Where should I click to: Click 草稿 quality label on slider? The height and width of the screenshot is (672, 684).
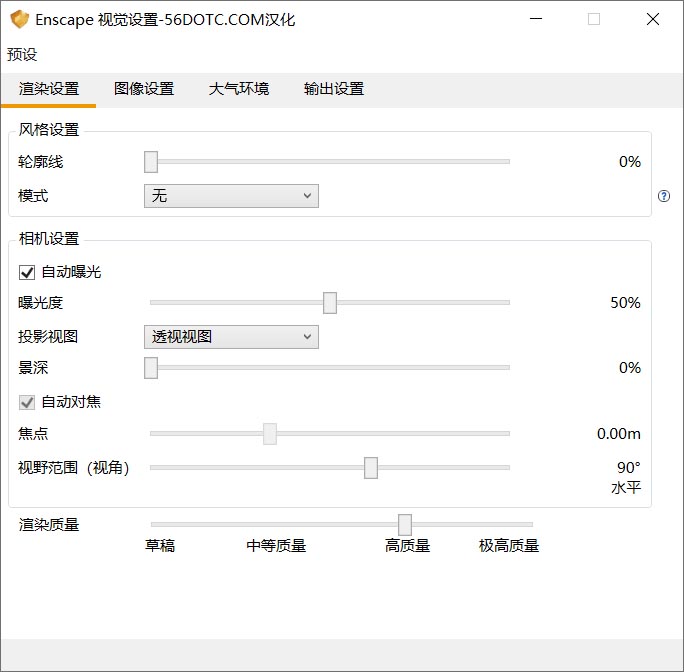[x=160, y=546]
